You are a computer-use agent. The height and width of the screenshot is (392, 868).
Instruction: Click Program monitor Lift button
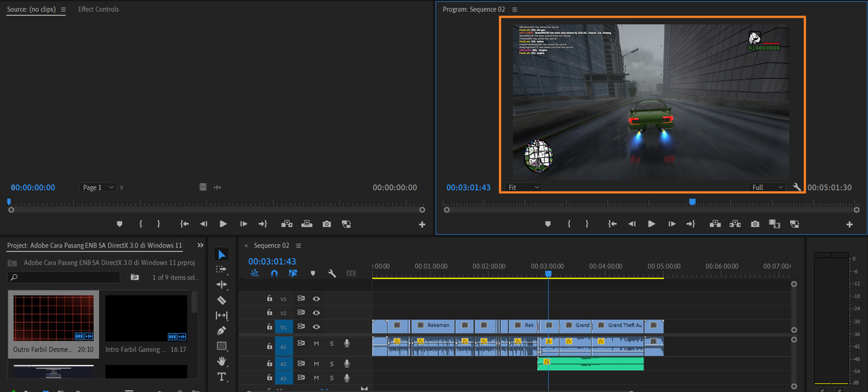715,224
